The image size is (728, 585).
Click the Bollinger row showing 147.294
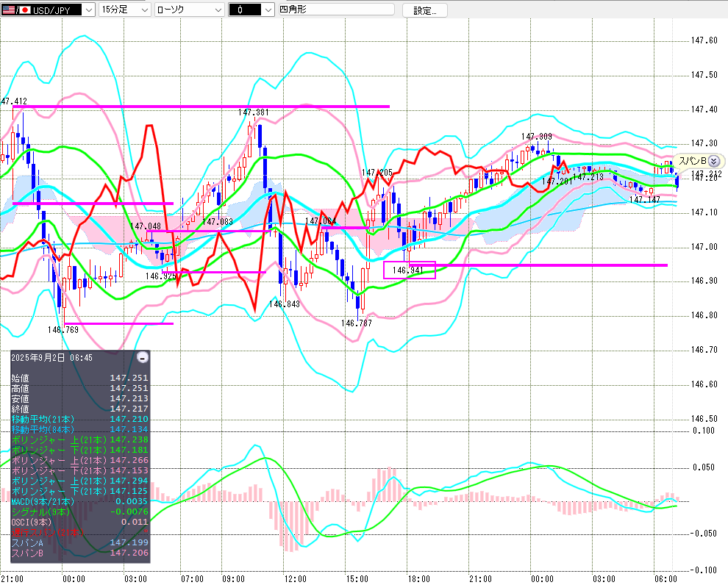tap(79, 481)
